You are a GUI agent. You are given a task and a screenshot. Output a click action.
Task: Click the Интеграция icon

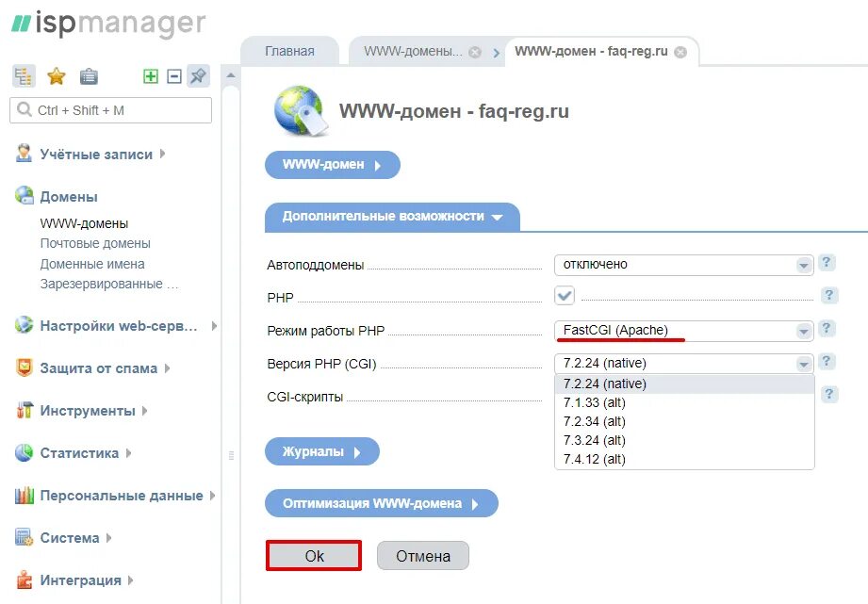tap(24, 580)
